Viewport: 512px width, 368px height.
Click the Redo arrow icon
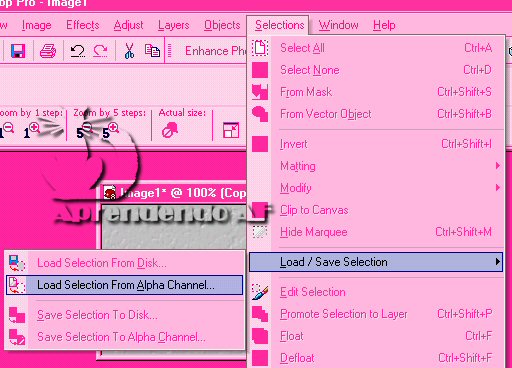click(100, 51)
